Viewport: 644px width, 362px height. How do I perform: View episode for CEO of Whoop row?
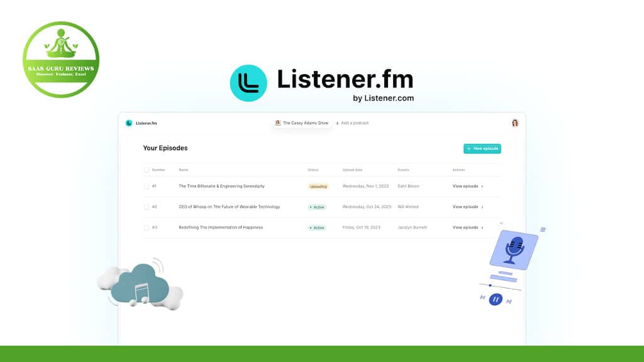pos(468,207)
